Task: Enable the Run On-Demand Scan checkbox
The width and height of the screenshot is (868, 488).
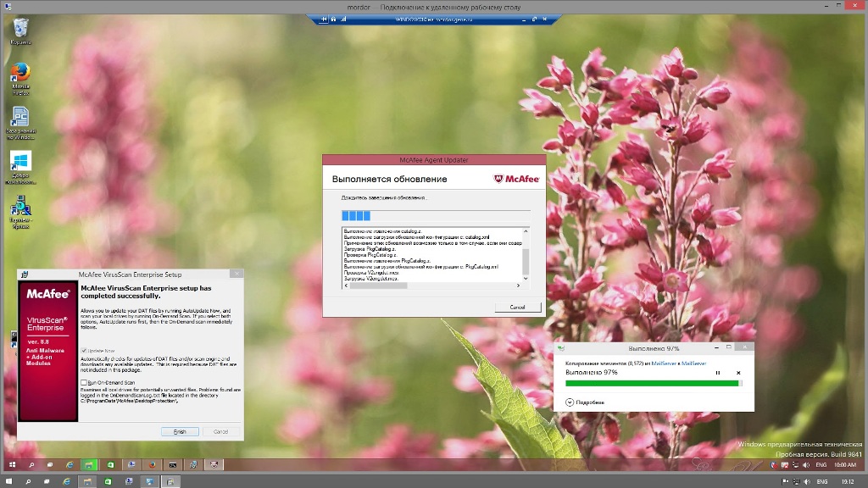Action: point(83,383)
